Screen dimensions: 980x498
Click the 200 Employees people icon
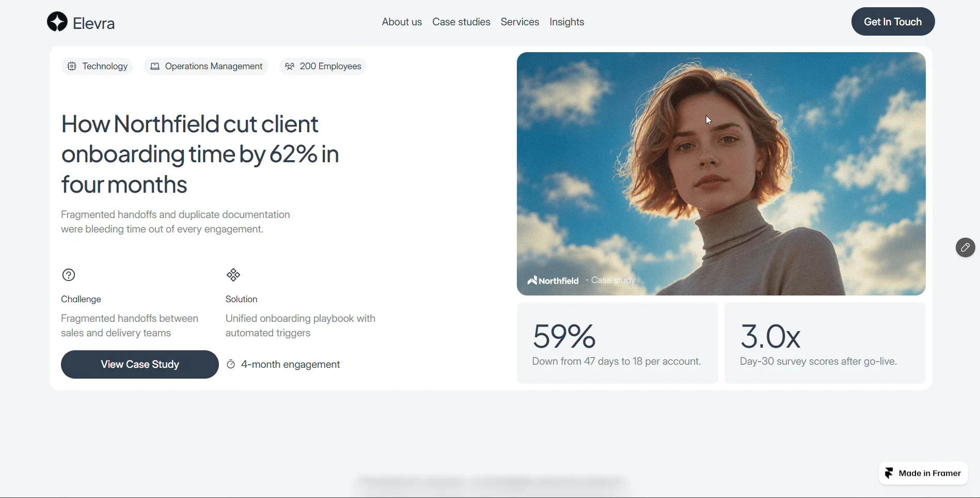(290, 66)
